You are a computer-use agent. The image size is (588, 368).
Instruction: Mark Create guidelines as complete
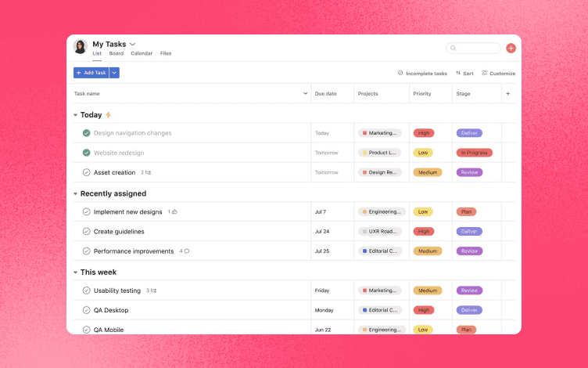86,231
